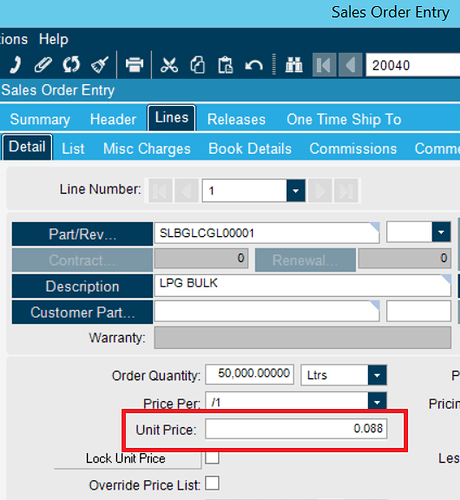Click the Customer Part... button
Viewport: 460px width, 500px height.
click(x=82, y=312)
